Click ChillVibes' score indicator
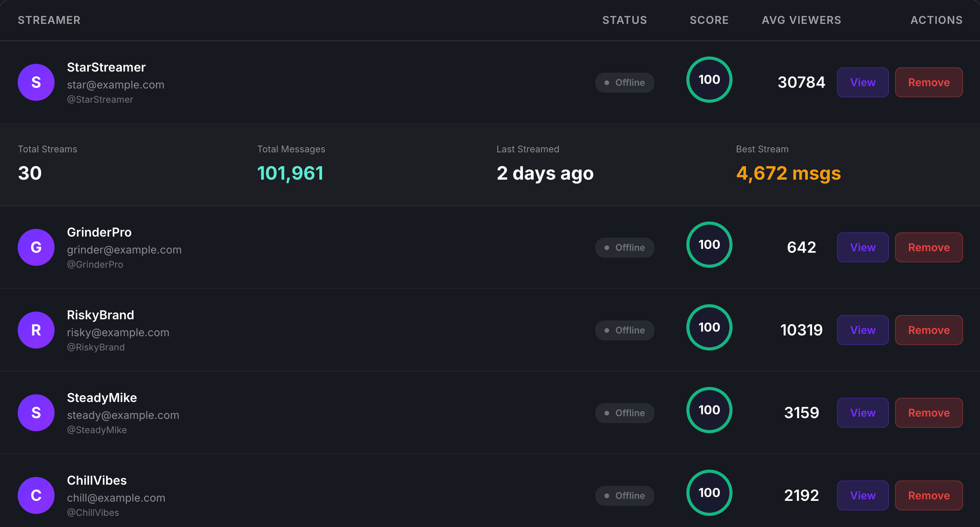 click(x=709, y=493)
